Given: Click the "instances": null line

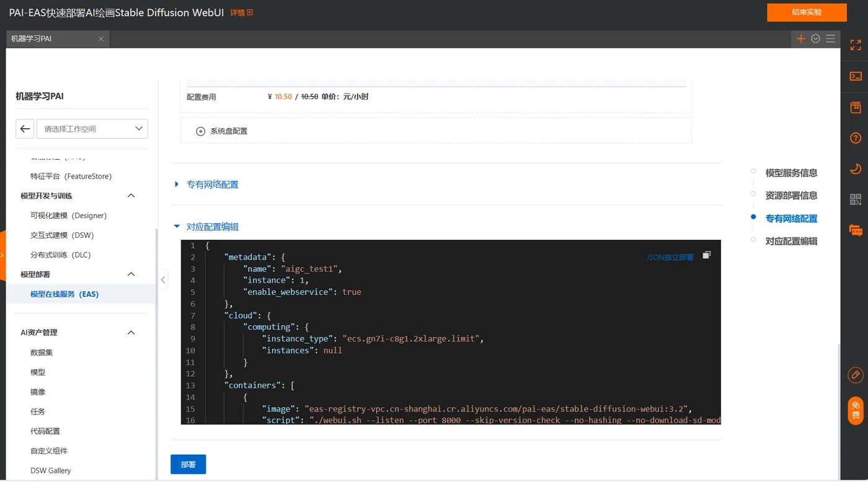Looking at the screenshot, I should 302,351.
